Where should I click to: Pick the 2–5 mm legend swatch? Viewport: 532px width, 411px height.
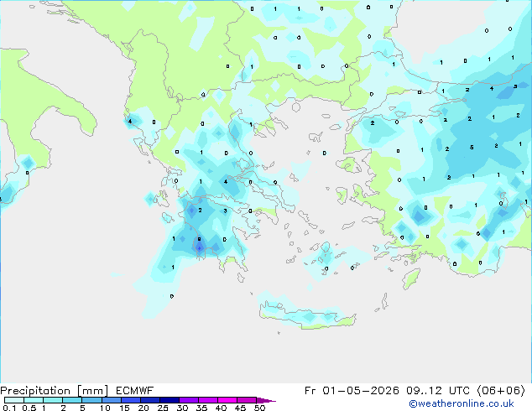point(72,400)
